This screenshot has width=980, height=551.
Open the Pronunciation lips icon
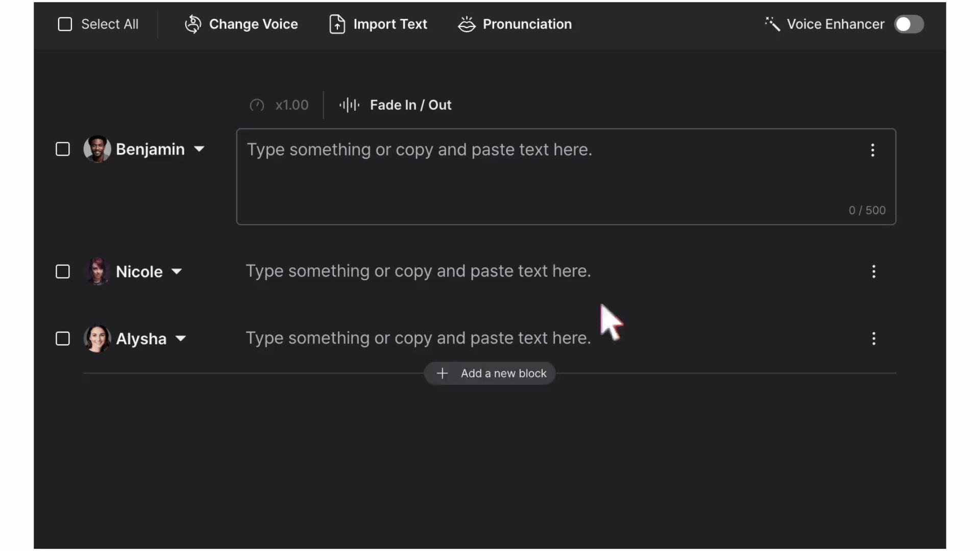click(x=467, y=24)
